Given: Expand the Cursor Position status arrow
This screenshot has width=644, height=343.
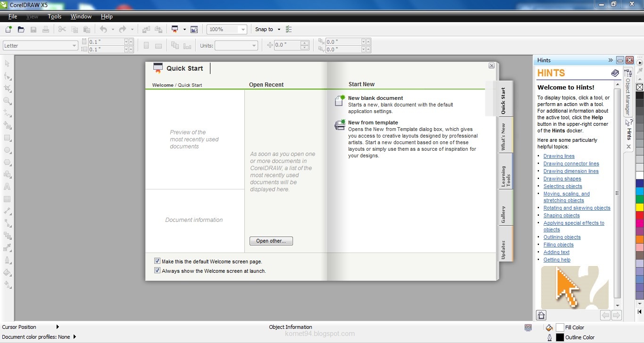Looking at the screenshot, I should tap(58, 327).
